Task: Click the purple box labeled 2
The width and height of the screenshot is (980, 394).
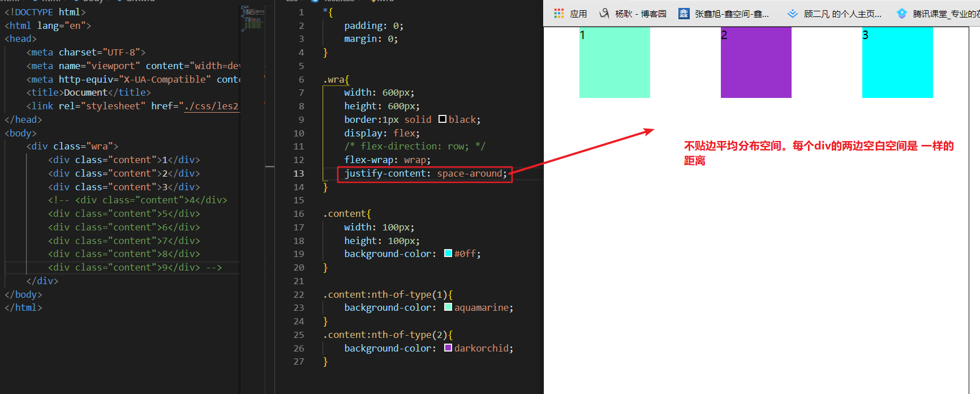Action: (x=756, y=63)
